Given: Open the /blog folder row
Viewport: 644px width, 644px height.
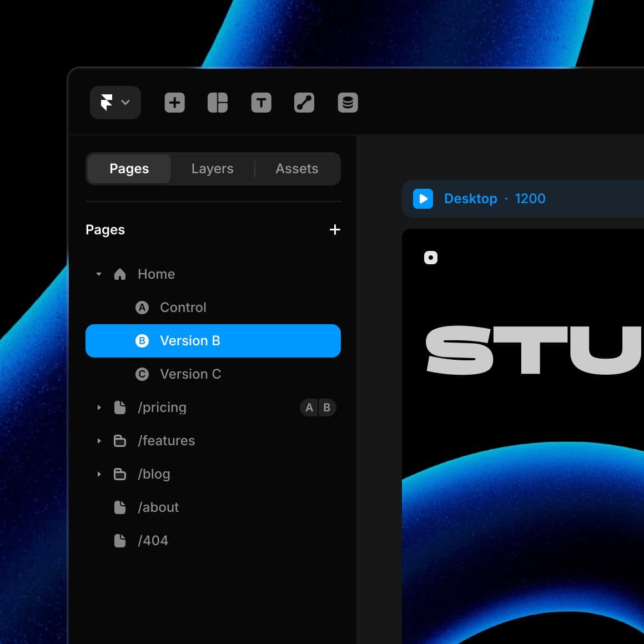Looking at the screenshot, I should [x=213, y=474].
